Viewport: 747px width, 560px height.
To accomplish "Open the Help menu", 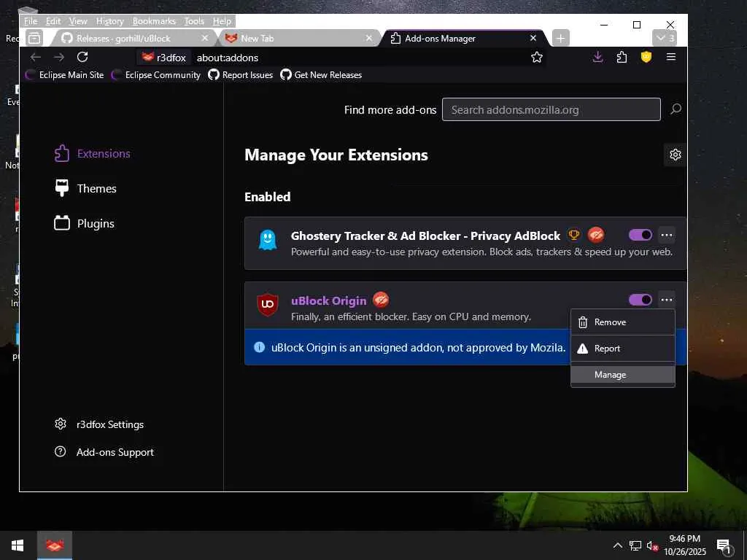I will [x=222, y=21].
